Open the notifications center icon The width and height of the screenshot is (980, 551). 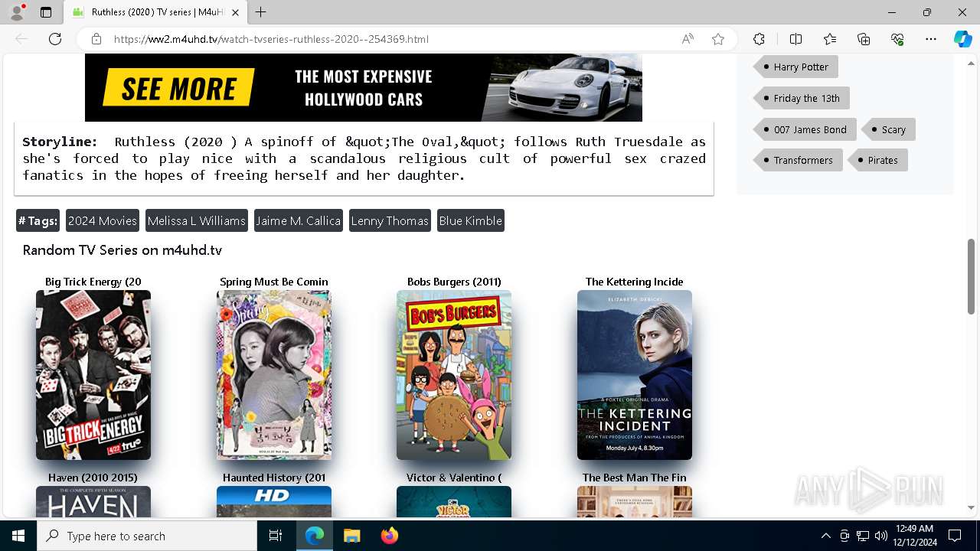pyautogui.click(x=955, y=536)
